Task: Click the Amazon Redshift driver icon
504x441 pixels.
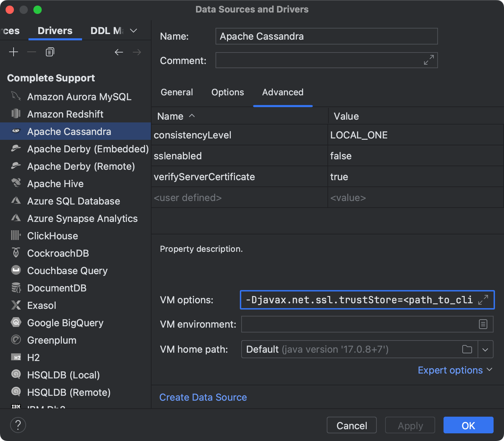Action: pos(16,113)
